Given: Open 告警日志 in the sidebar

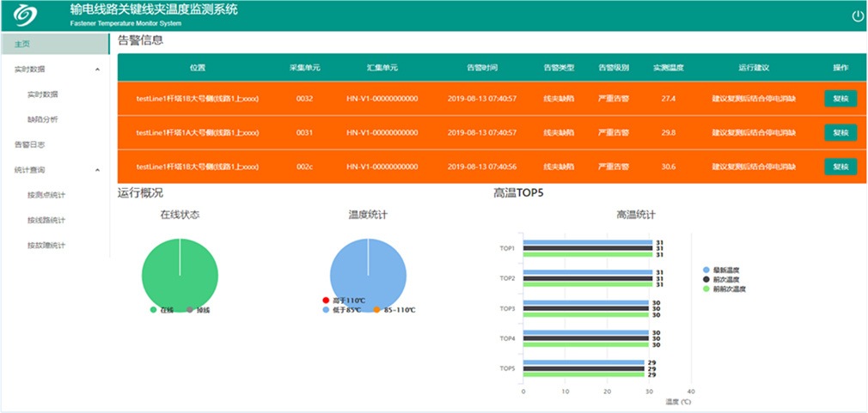Looking at the screenshot, I should click(30, 144).
